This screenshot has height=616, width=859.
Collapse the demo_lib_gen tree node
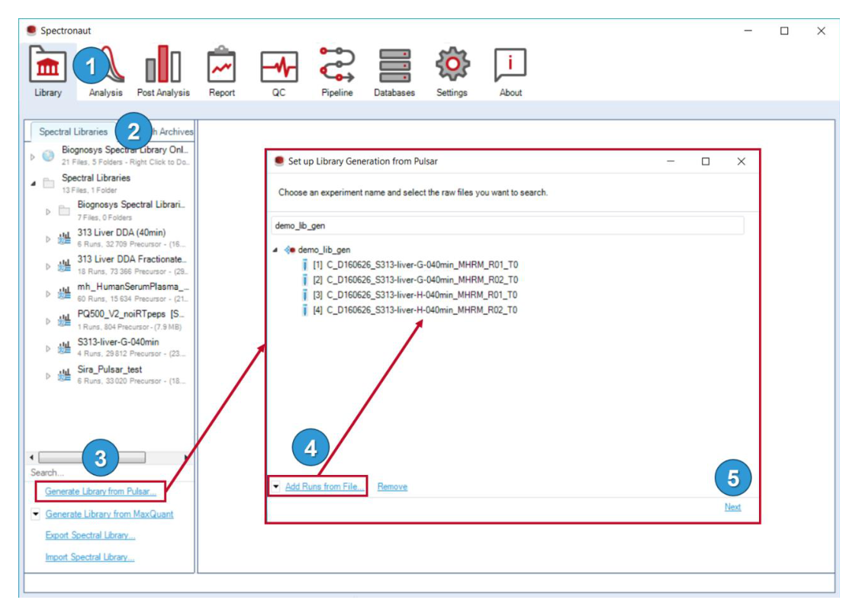275,250
